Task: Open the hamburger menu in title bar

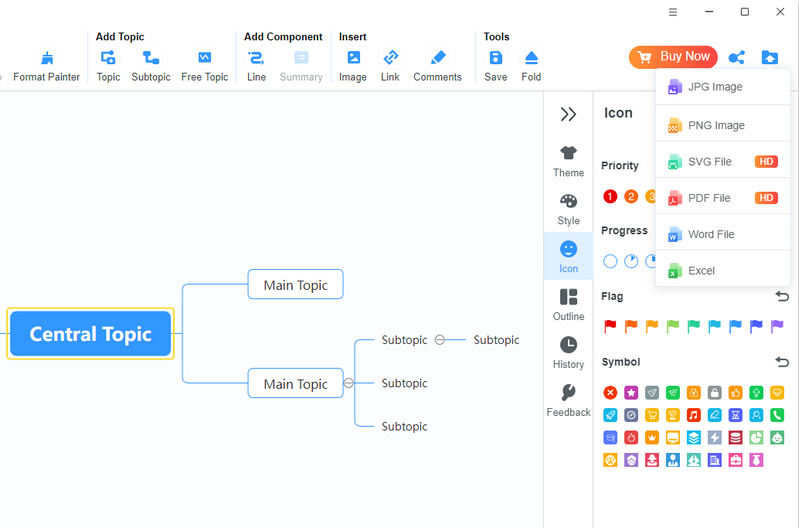Action: click(673, 12)
